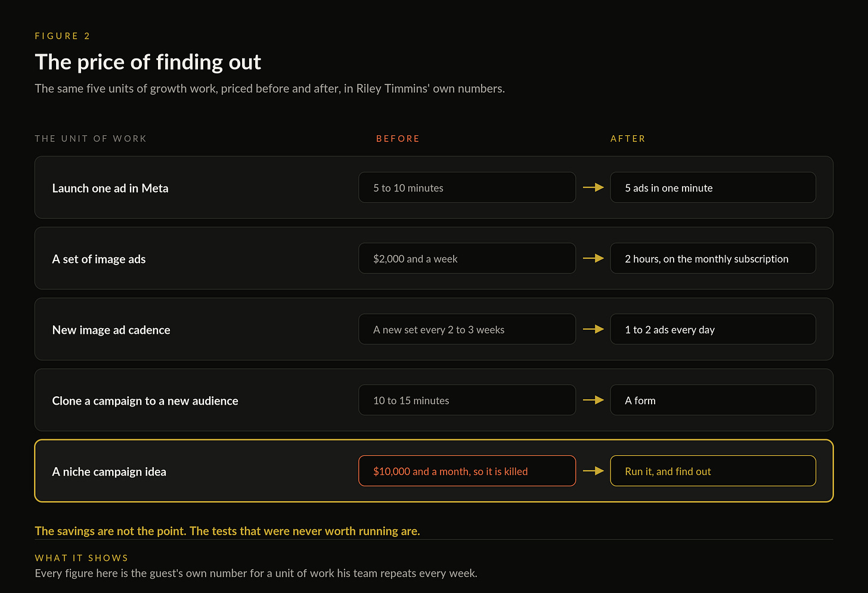868x593 pixels.
Task: Select the '5 to 10 minutes' box
Action: (467, 187)
